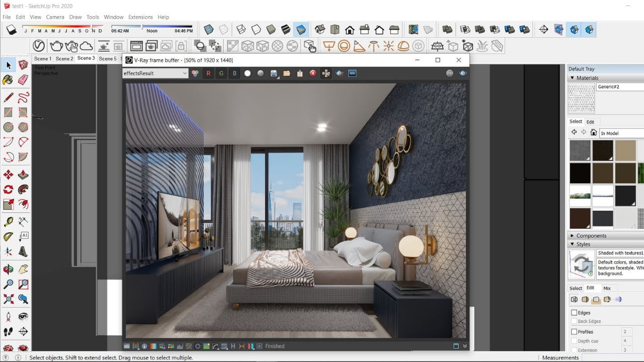Open the V-Ray Asset Editor

[39, 46]
